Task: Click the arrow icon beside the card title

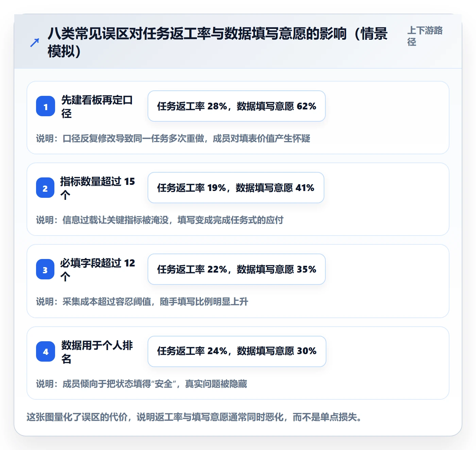Action: click(35, 42)
